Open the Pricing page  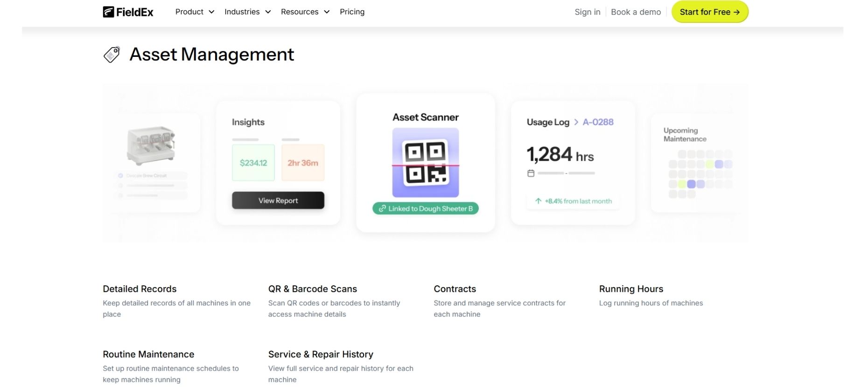coord(352,12)
